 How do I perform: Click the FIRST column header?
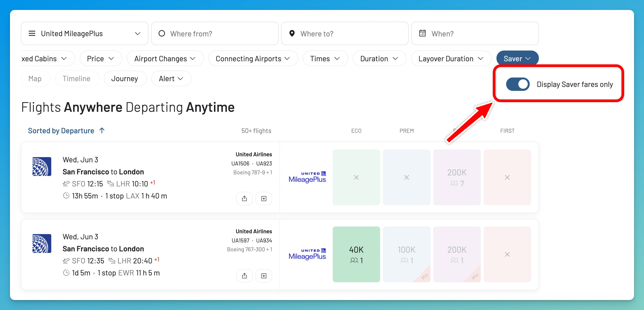click(x=507, y=131)
